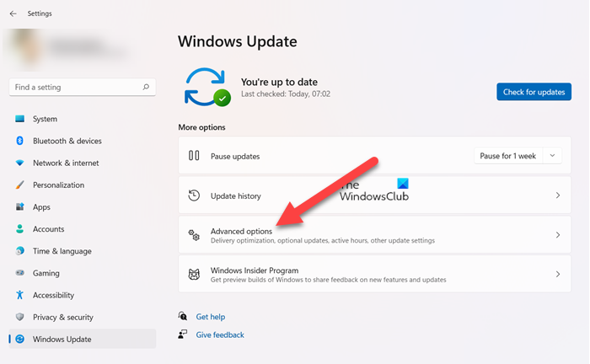Click the 'Get preview builds of Windows' description
The image size is (590, 364).
(x=328, y=280)
